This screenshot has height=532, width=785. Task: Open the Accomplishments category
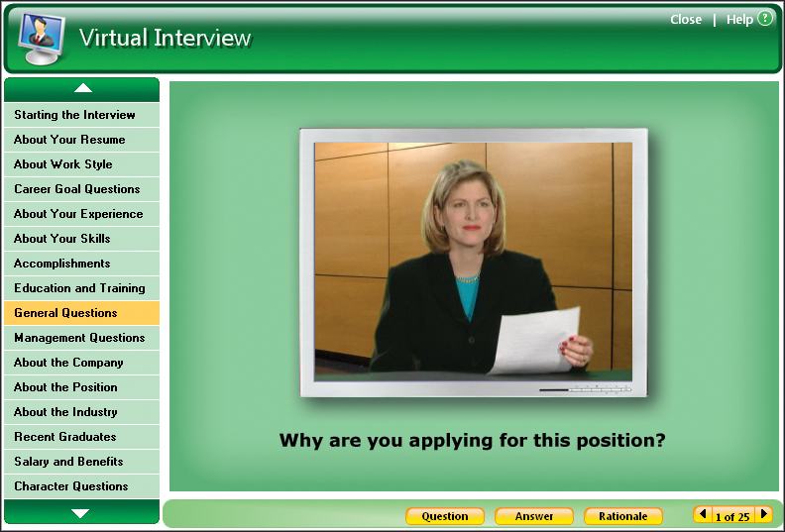click(x=81, y=264)
